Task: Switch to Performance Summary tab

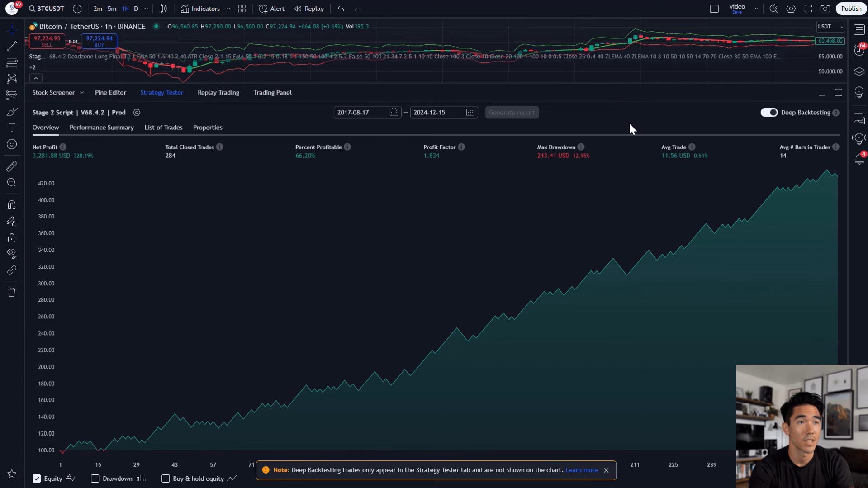Action: click(102, 128)
